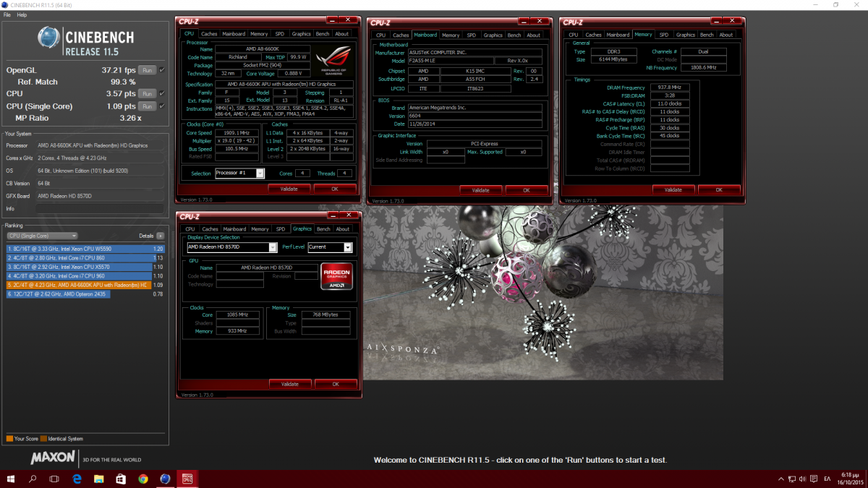868x488 pixels.
Task: Run the OpenGL benchmark test
Action: point(147,70)
